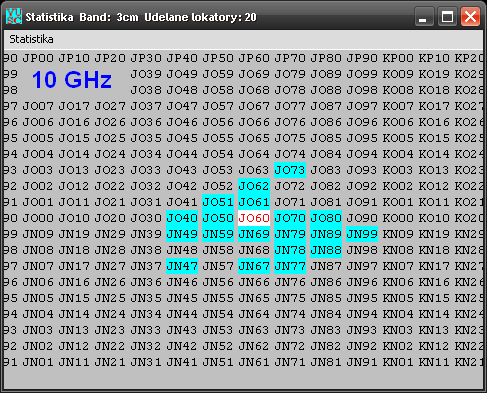This screenshot has width=487, height=393.
Task: Click the KN11 locator cell
Action: pyautogui.click(x=434, y=362)
